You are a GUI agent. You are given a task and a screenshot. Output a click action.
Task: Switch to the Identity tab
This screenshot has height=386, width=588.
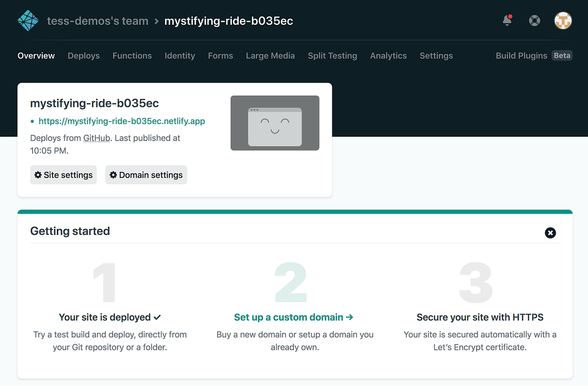pyautogui.click(x=180, y=55)
